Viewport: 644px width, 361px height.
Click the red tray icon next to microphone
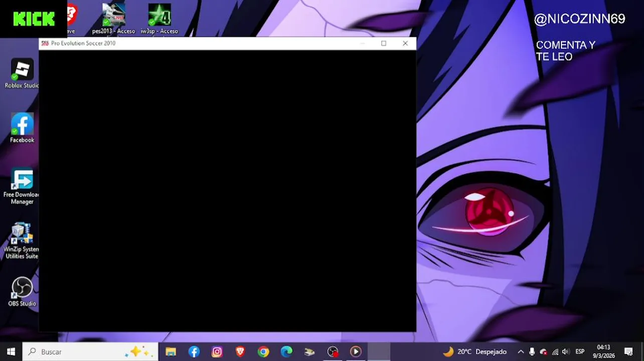click(543, 352)
